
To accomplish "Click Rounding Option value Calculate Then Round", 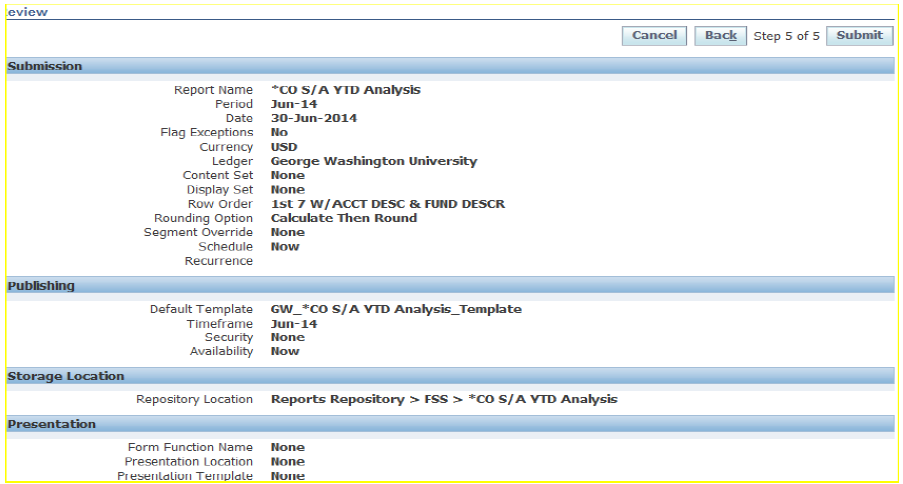I will (x=344, y=218).
